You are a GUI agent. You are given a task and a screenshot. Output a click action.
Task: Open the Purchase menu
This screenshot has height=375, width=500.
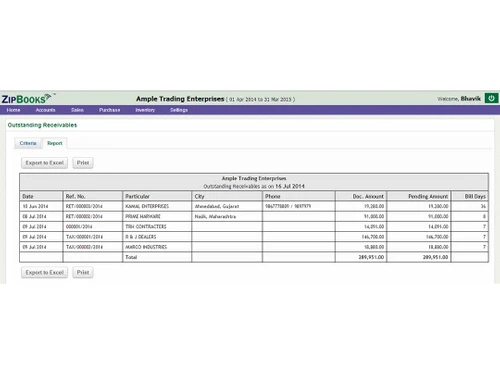[109, 110]
